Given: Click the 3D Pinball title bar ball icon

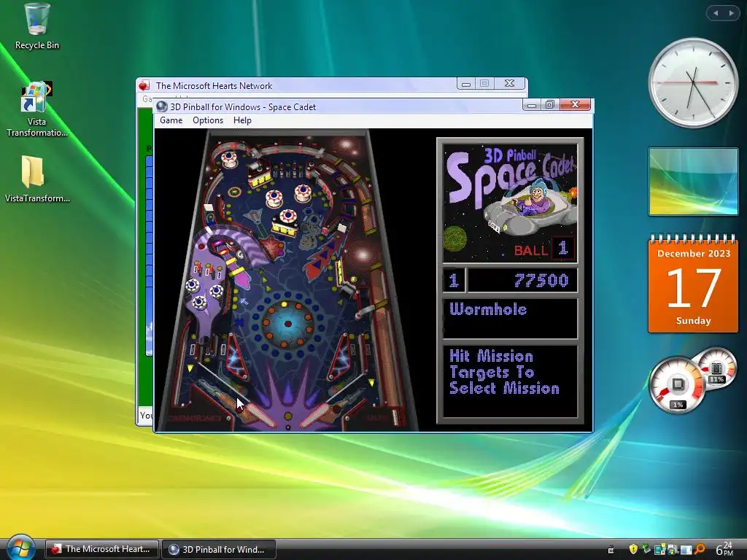Looking at the screenshot, I should [162, 106].
